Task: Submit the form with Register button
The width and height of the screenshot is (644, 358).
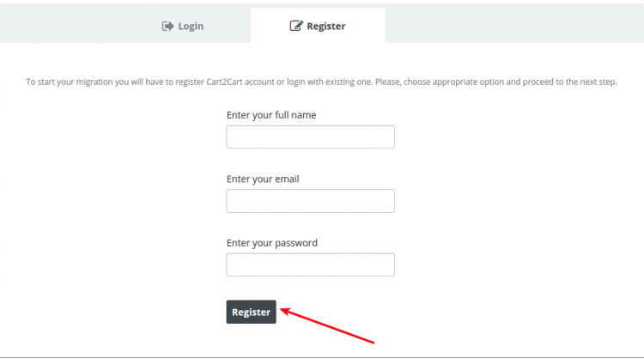Action: tap(251, 312)
